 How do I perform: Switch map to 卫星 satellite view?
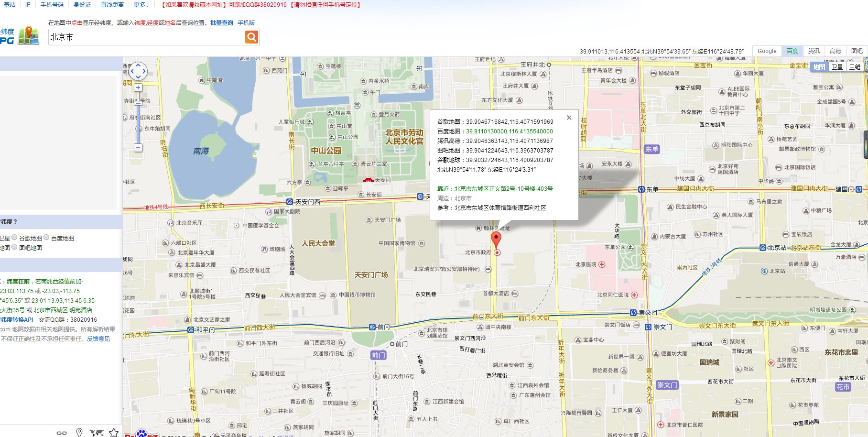coord(837,67)
